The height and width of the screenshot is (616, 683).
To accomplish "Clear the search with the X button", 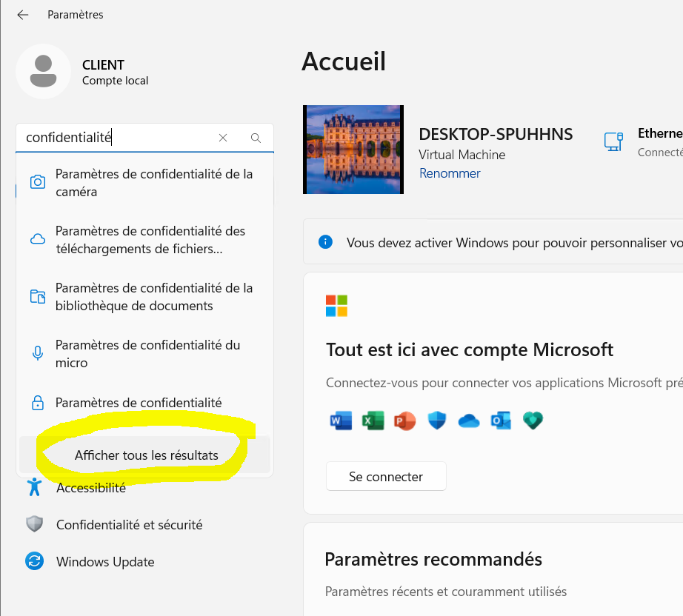I will [223, 138].
